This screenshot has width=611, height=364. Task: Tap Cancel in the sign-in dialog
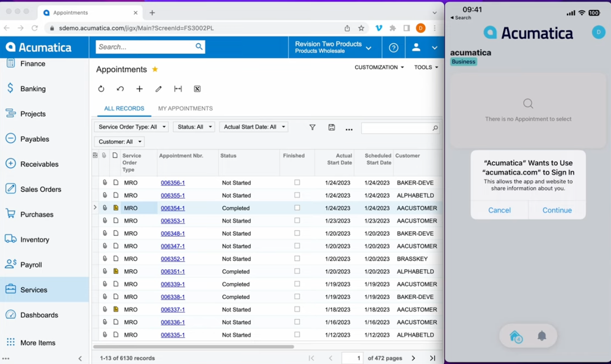pyautogui.click(x=499, y=210)
